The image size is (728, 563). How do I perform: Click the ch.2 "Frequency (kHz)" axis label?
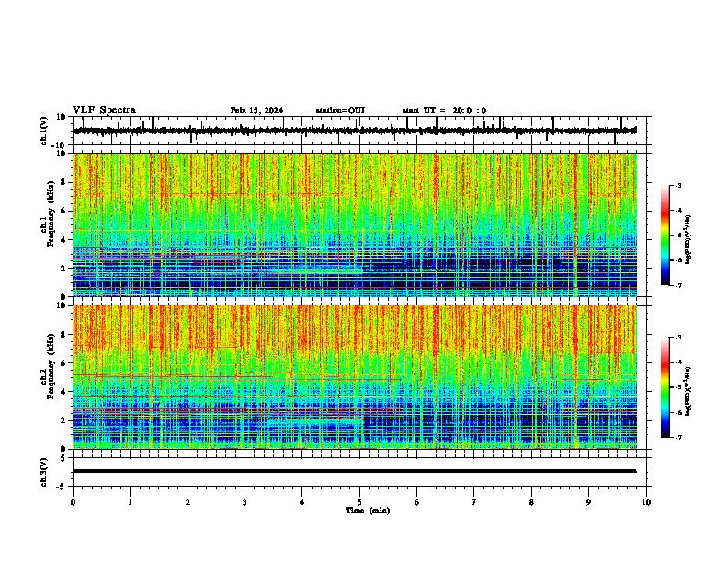51,366
